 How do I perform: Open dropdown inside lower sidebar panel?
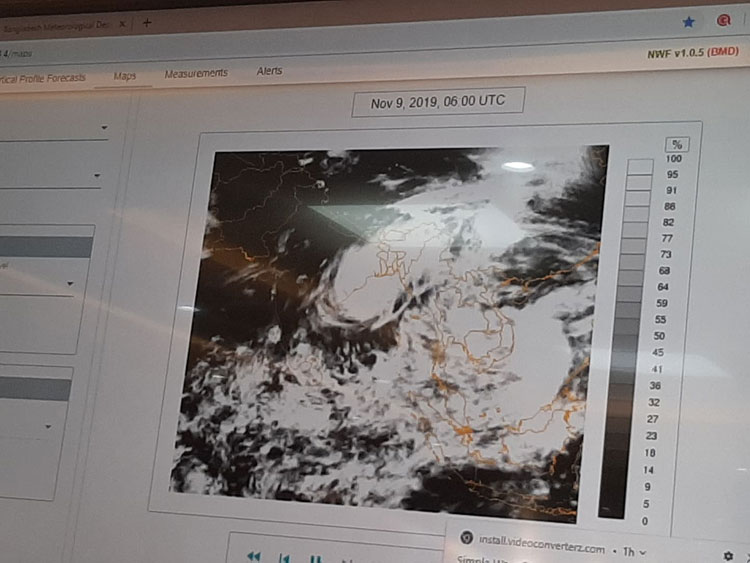point(47,426)
